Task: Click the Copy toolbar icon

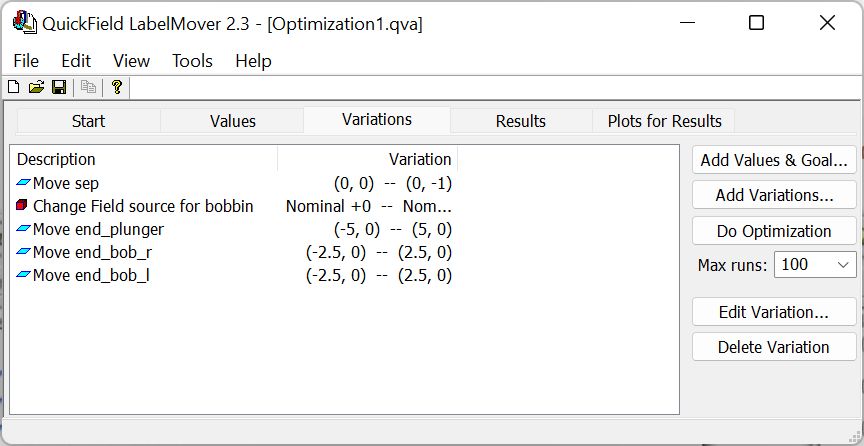Action: tap(88, 88)
